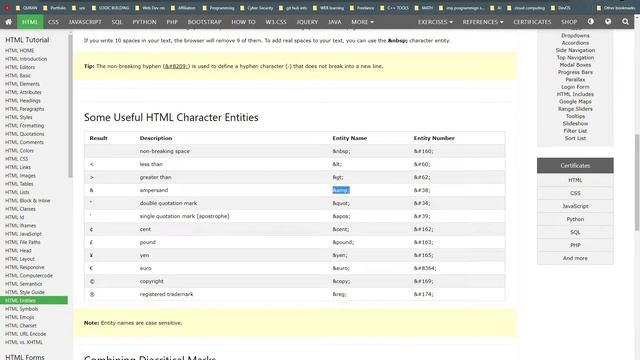The height and width of the screenshot is (360, 640).
Task: Click '&copy;' entity name cell
Action: 341,281
